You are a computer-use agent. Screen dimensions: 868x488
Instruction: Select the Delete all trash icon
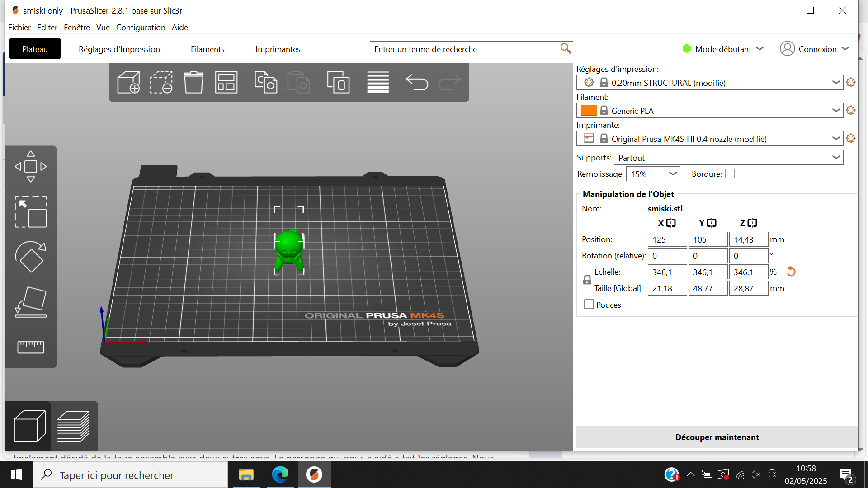193,82
